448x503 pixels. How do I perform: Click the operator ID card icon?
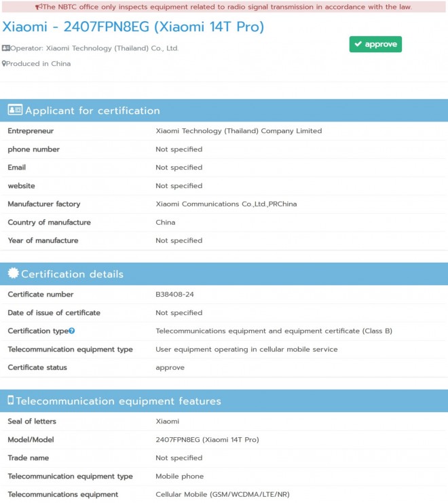[x=5, y=48]
